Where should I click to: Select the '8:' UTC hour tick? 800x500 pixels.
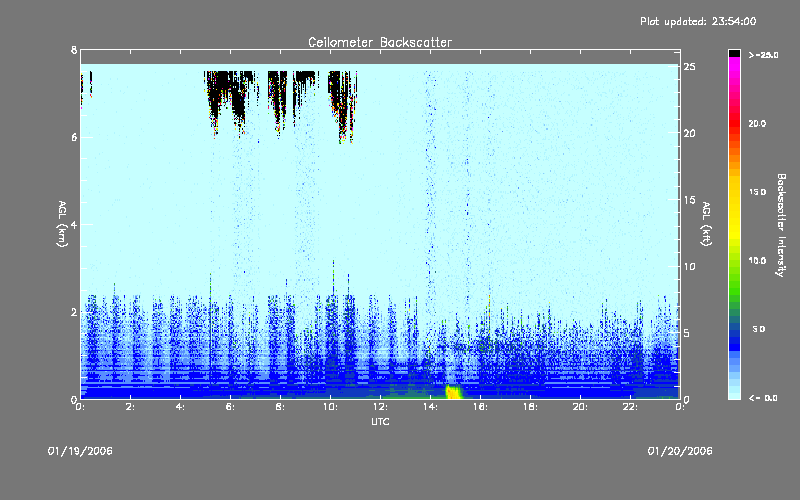[x=281, y=407]
